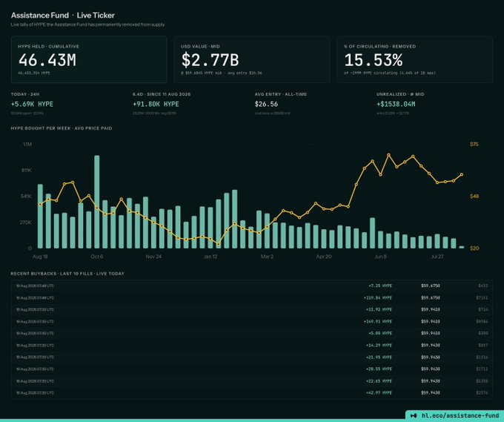This screenshot has height=422, width=504.
Task: Select the USD Value $2.77B card
Action: (252, 59)
